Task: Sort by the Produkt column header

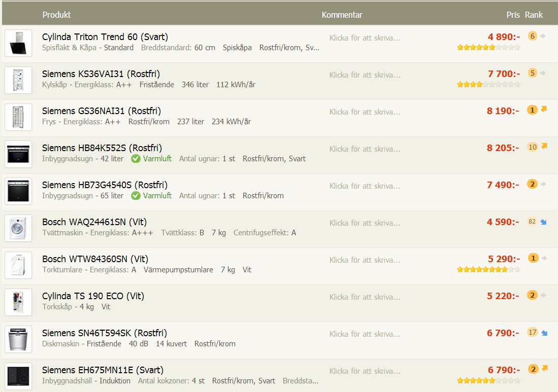Action: coord(56,15)
